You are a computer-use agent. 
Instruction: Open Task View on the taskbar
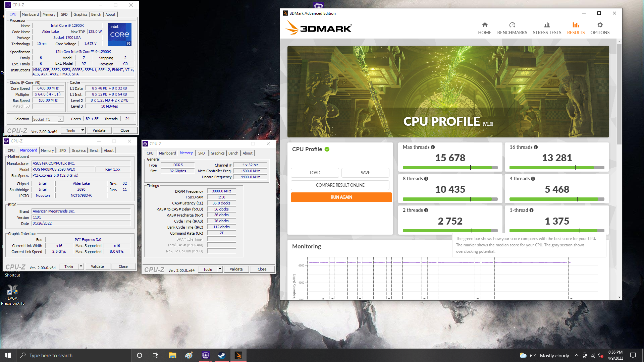156,355
